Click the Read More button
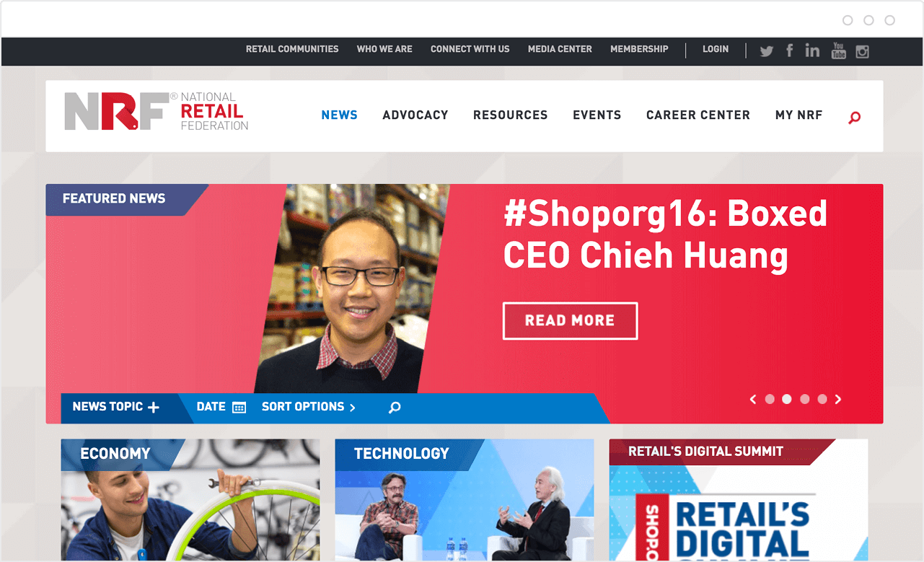 click(570, 321)
